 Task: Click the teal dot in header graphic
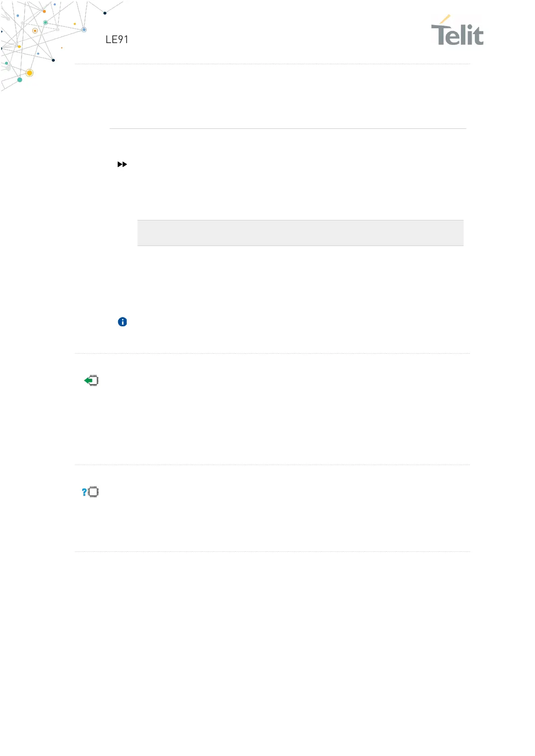[x=20, y=80]
